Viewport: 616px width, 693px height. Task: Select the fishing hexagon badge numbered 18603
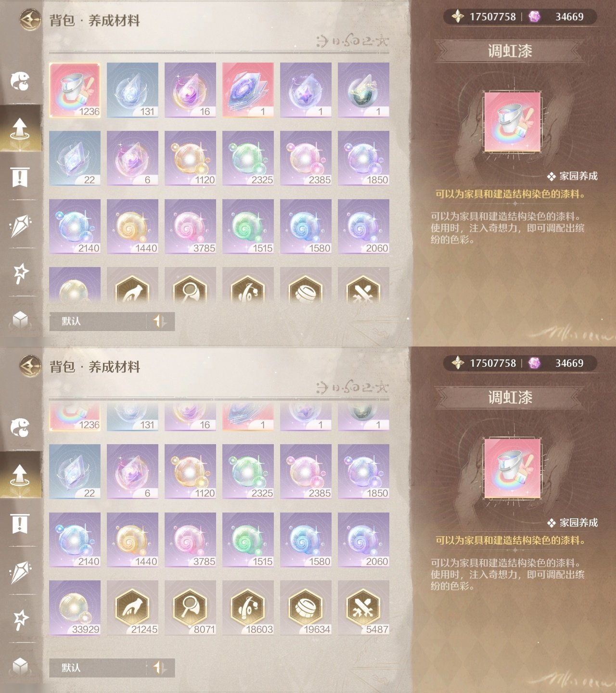click(x=248, y=608)
